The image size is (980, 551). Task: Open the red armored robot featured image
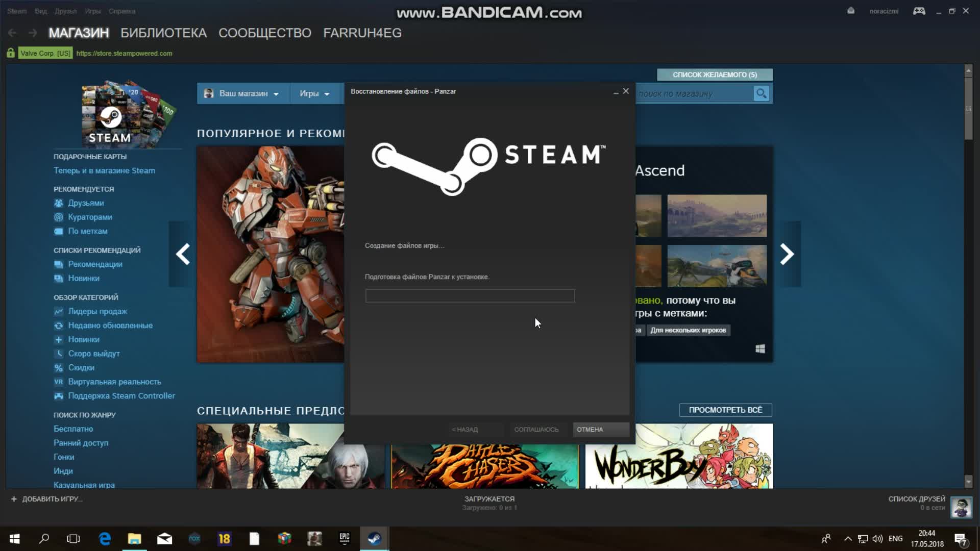[x=271, y=255]
